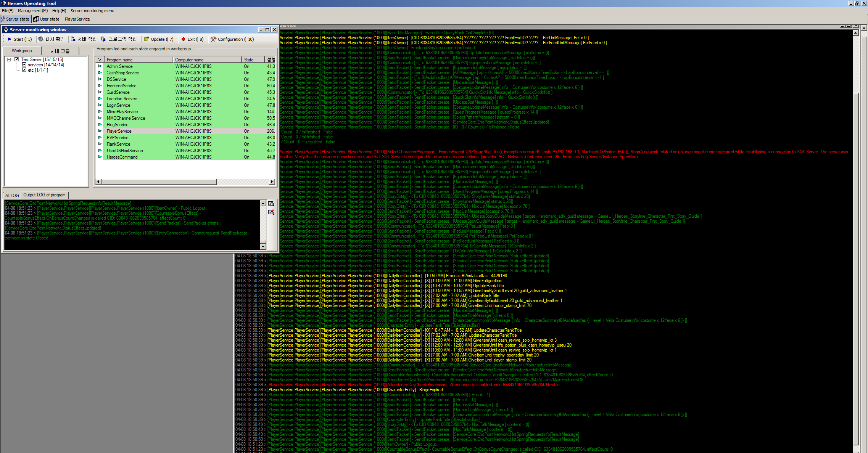Click the PlayerService toolbar button
Viewport: 868px width, 453px height.
pyautogui.click(x=77, y=19)
